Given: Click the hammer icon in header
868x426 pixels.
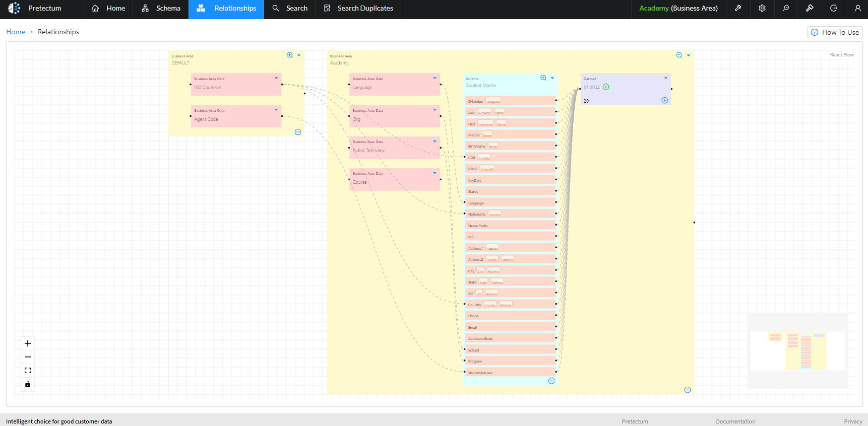Looking at the screenshot, I should [810, 8].
